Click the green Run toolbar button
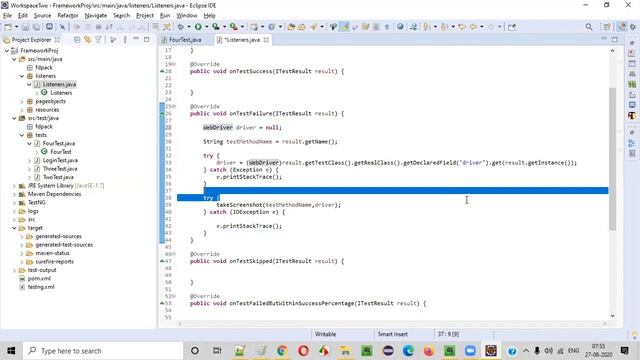The height and width of the screenshot is (360, 640). coord(198,27)
